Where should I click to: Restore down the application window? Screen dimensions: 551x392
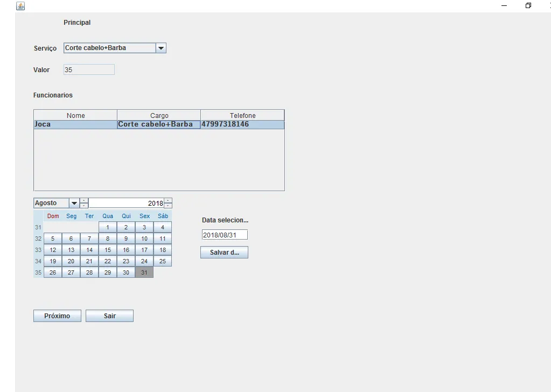(x=528, y=5)
